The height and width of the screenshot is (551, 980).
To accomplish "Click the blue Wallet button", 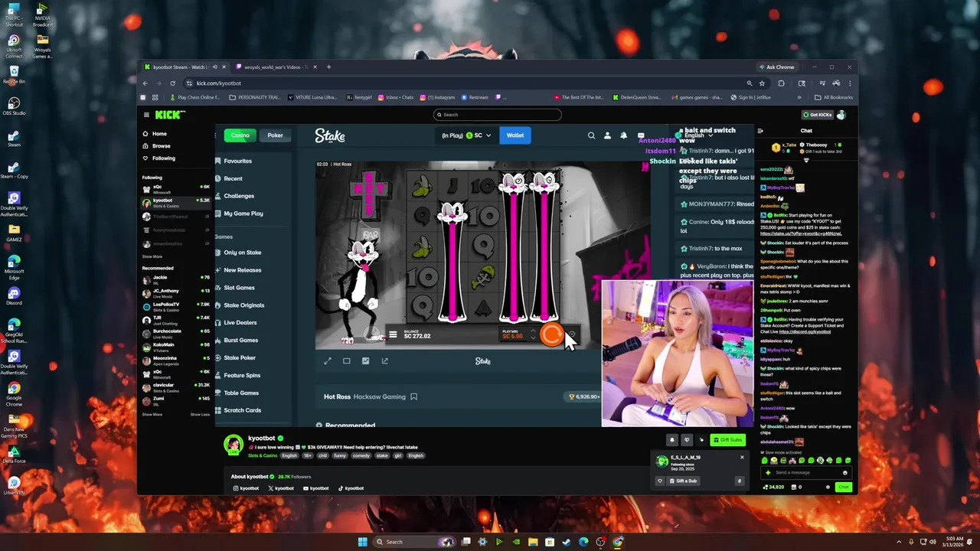I will [x=515, y=135].
